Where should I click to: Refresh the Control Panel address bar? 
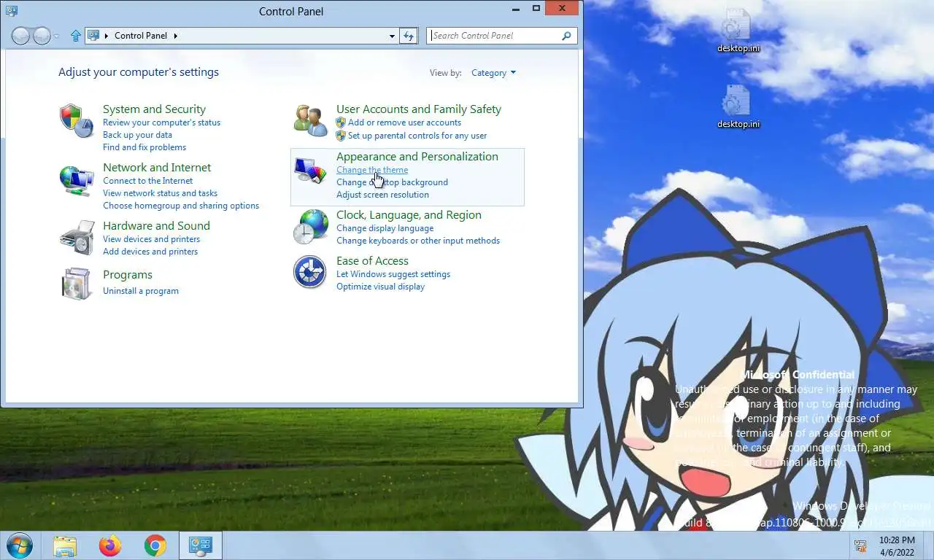[409, 35]
